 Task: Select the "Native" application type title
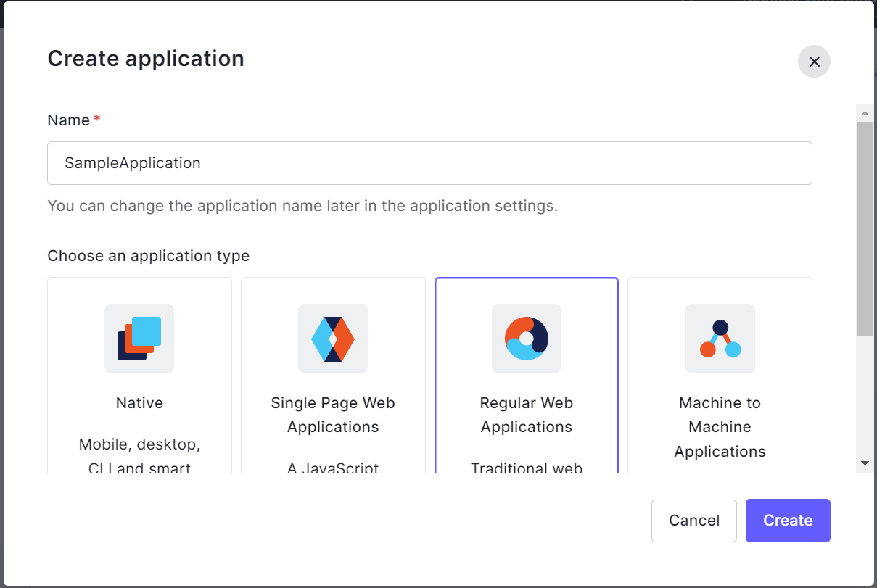[139, 403]
